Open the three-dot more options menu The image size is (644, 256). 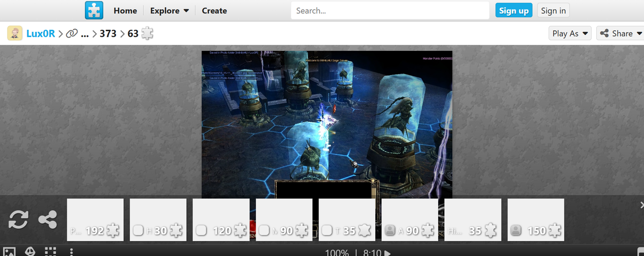click(71, 251)
